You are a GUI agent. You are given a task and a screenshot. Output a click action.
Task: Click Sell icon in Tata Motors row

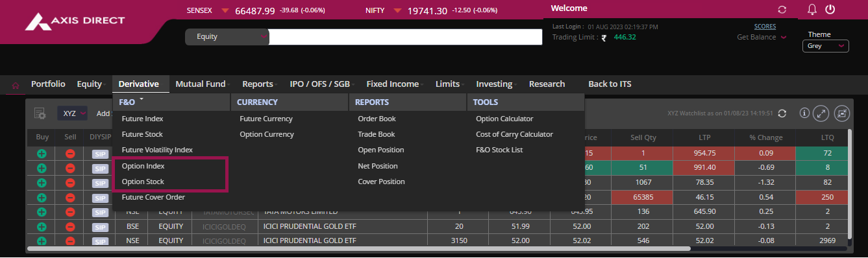pos(70,212)
